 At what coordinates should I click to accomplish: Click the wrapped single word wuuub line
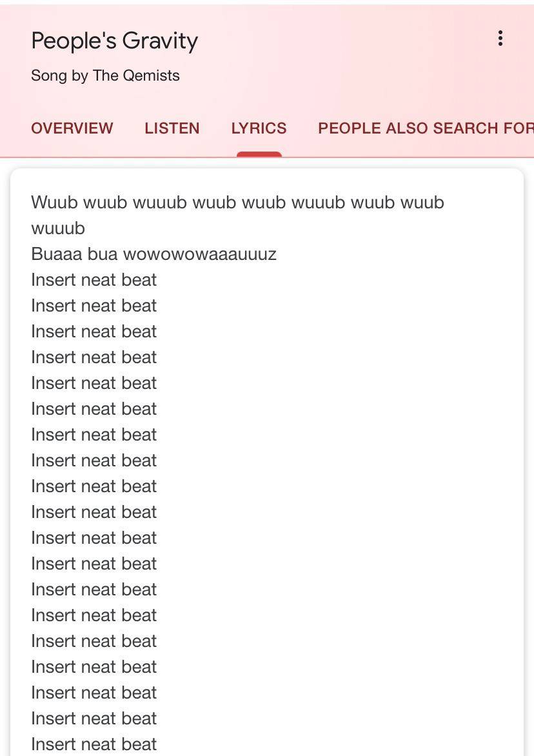tap(58, 228)
